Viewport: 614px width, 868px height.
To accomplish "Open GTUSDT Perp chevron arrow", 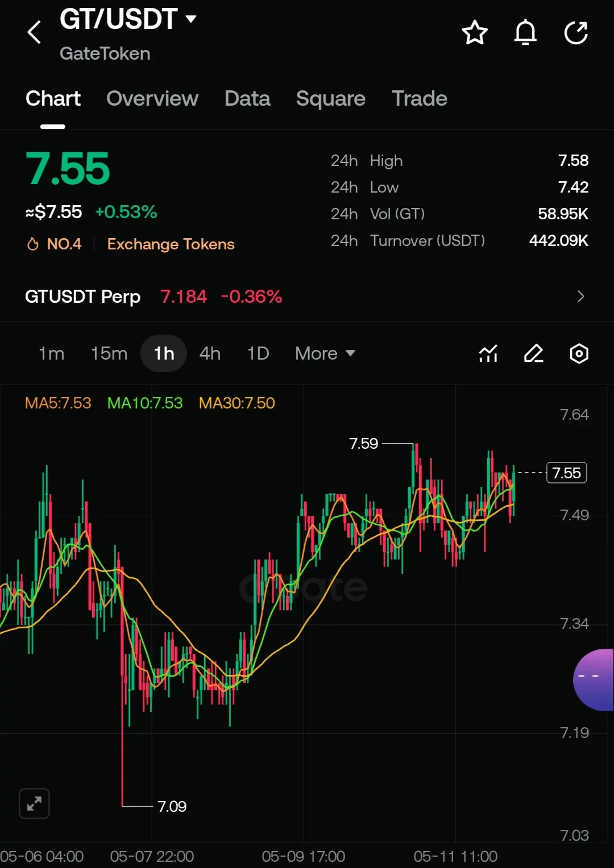I will point(580,297).
